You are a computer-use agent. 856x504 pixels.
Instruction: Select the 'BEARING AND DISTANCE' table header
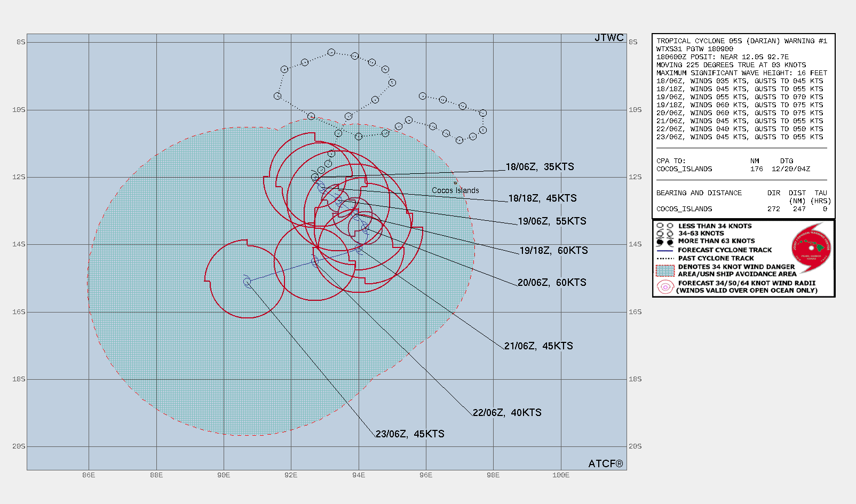coord(699,193)
